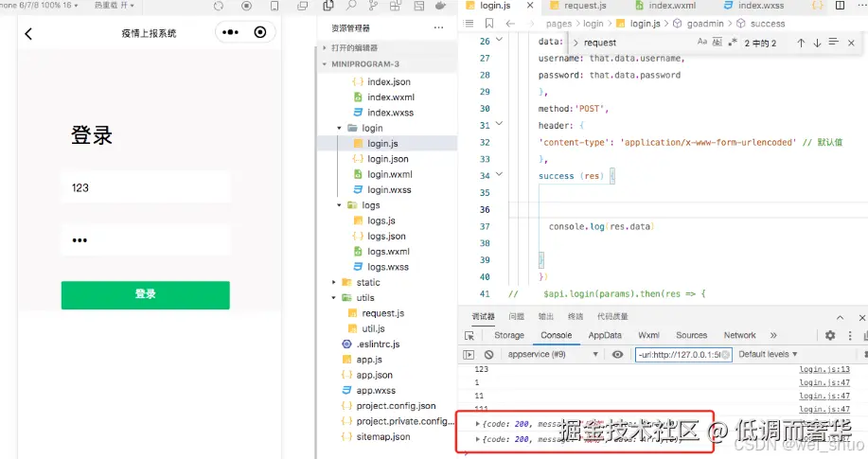Click the element inspect picker icon
The width and height of the screenshot is (868, 459).
pos(469,336)
